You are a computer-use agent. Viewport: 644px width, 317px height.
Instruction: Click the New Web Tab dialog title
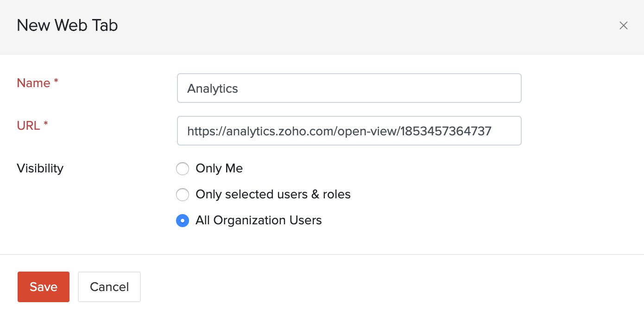67,25
